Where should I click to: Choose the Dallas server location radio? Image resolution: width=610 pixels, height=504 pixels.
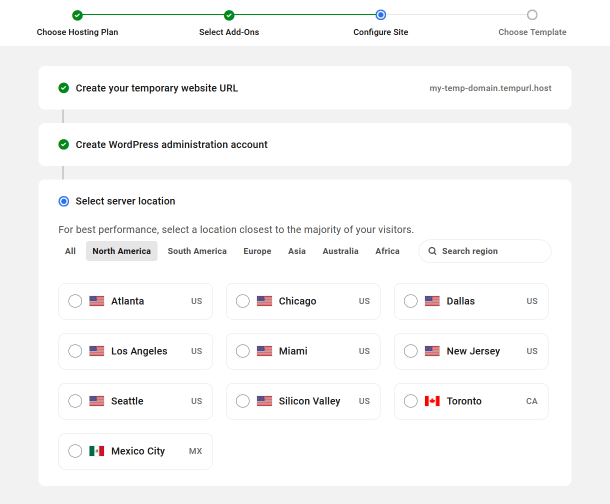point(411,301)
